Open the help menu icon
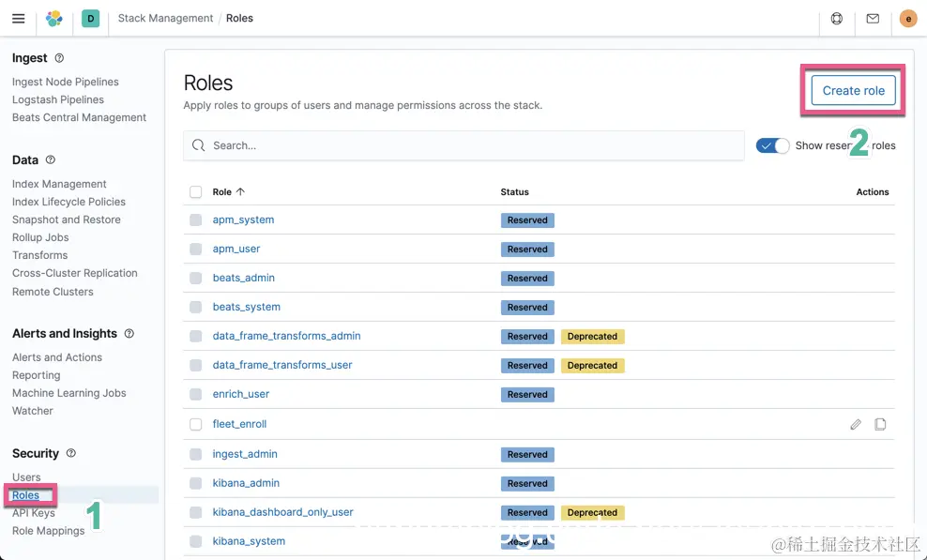 point(837,18)
